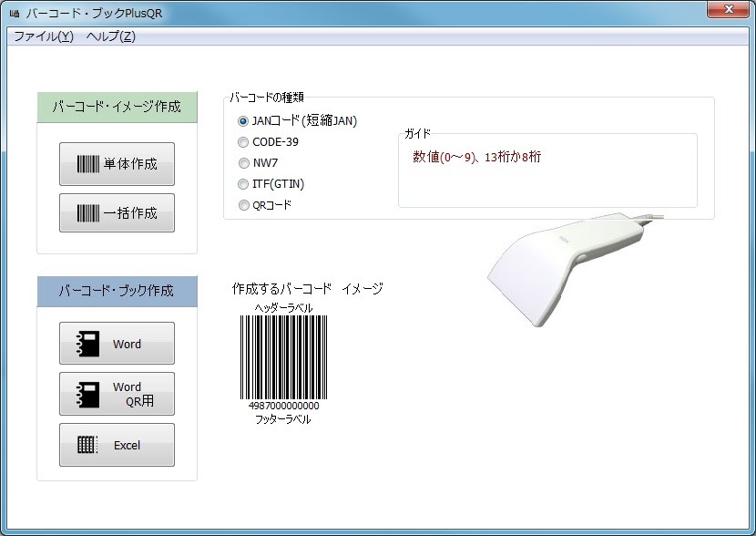Click the notebook icon on the Word button
This screenshot has height=536, width=756.
(88, 344)
